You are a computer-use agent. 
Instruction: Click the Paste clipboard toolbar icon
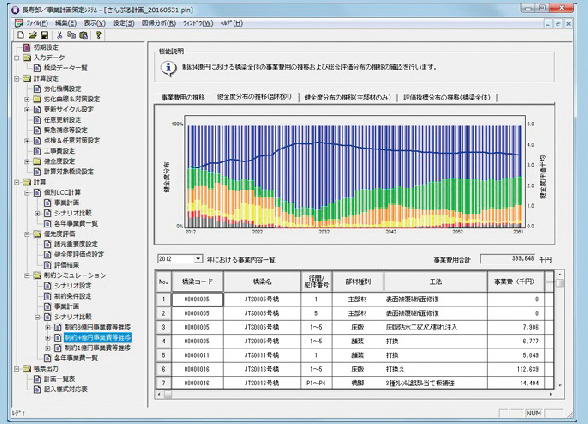84,35
